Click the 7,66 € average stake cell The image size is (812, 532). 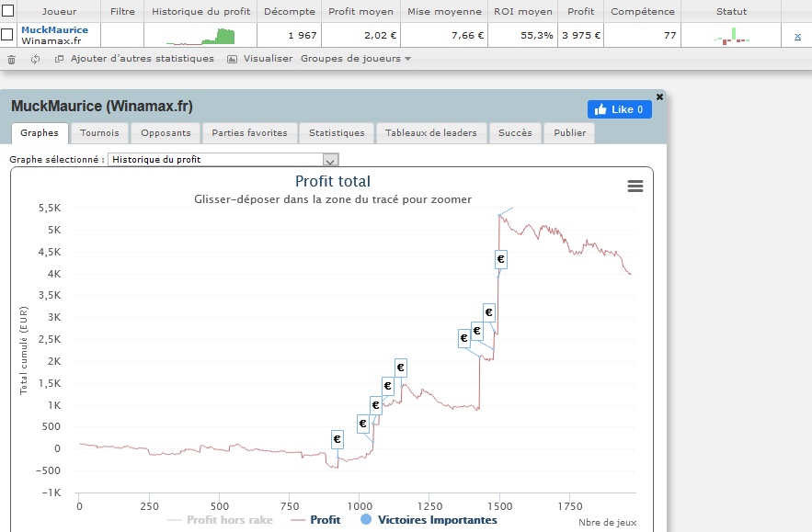pyautogui.click(x=444, y=35)
